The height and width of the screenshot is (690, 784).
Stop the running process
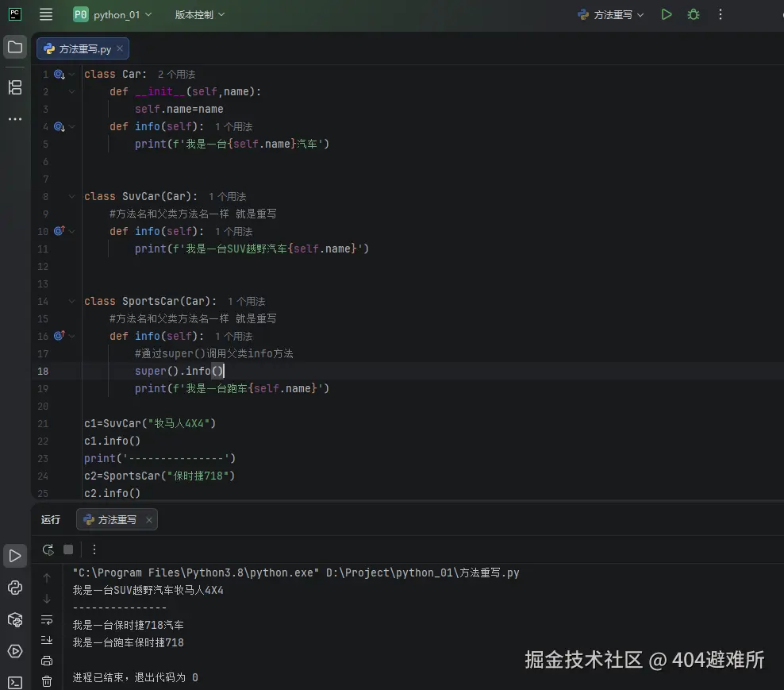68,549
